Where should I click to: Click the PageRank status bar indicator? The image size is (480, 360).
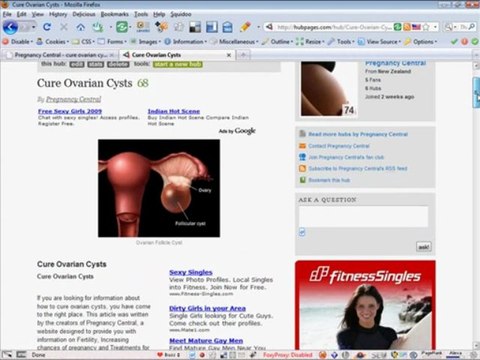tap(431, 354)
